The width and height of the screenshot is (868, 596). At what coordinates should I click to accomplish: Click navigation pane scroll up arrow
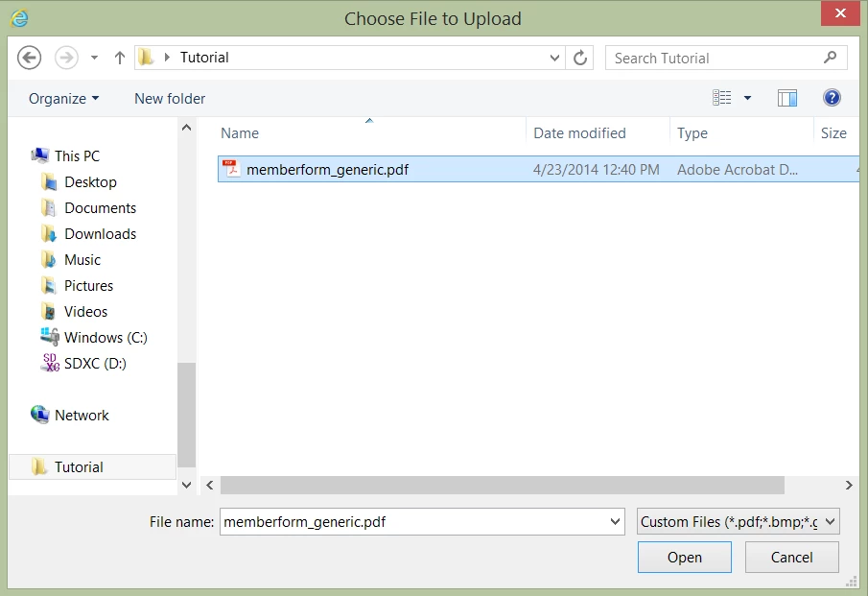187,128
